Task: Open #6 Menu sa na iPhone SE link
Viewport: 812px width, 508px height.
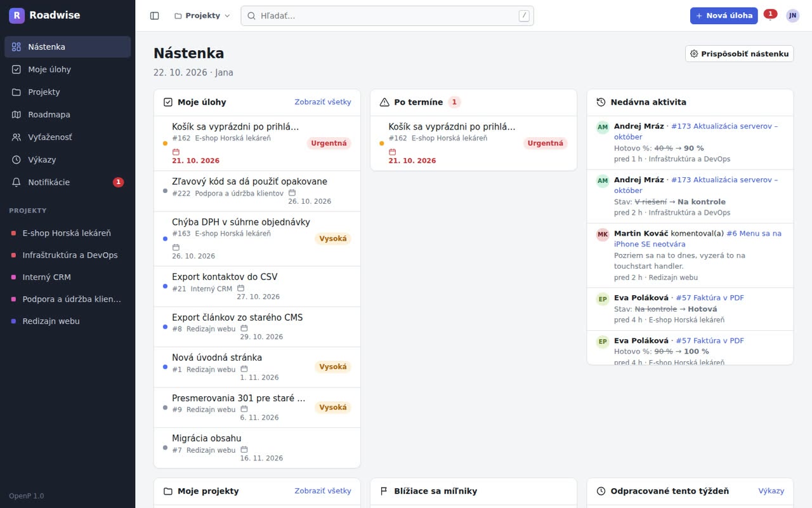Action: tap(698, 239)
